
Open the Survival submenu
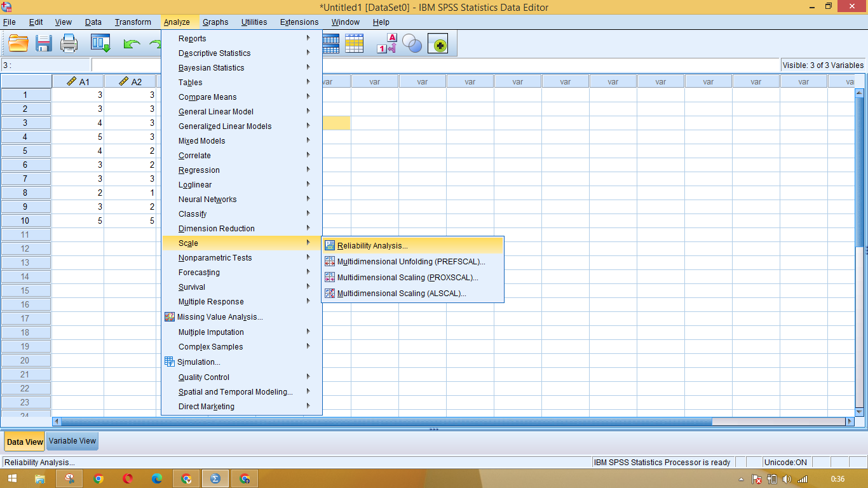coord(242,287)
